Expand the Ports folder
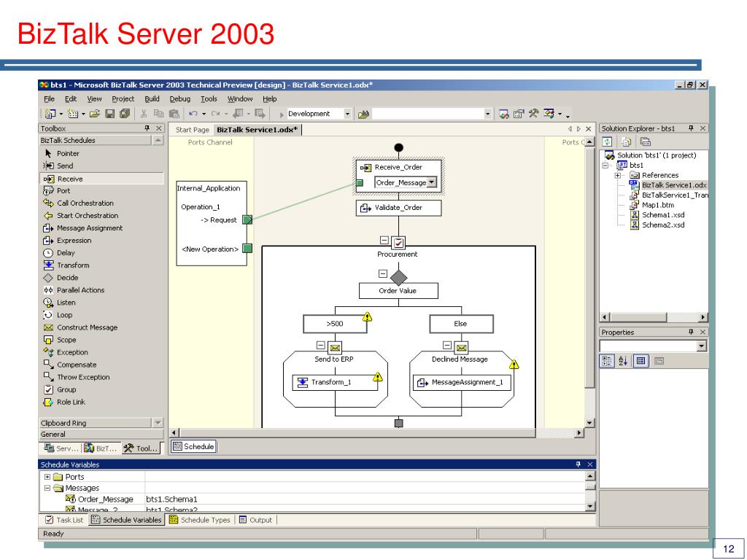 point(47,477)
